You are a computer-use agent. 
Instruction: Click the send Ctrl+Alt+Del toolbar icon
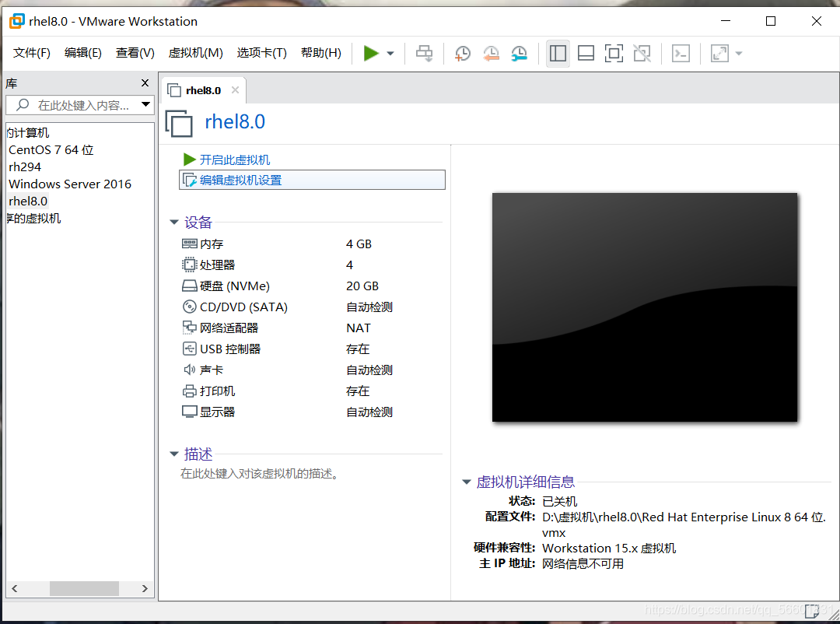425,53
